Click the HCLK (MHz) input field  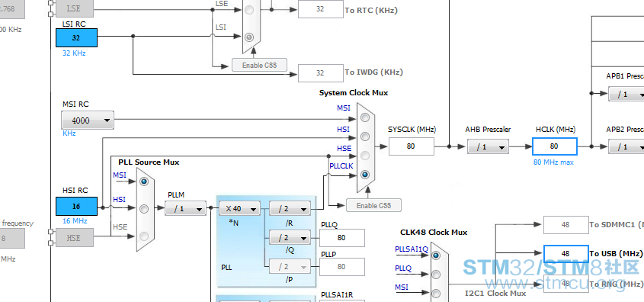tap(555, 146)
